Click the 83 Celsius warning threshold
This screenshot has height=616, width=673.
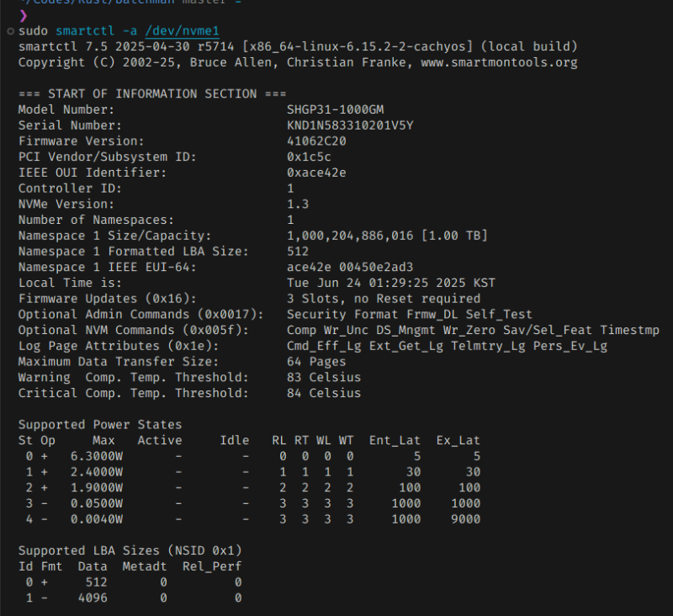(x=324, y=377)
